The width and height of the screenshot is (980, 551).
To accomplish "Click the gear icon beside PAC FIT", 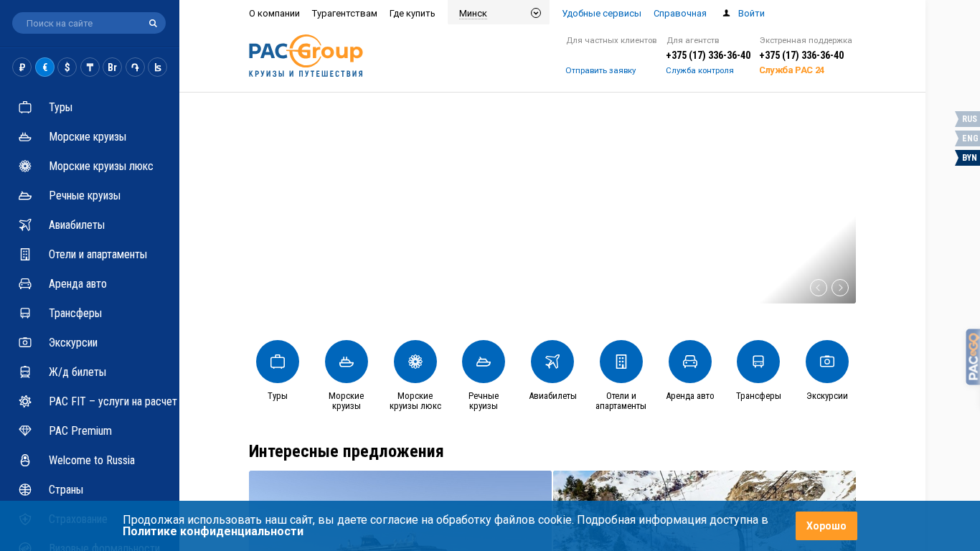I will (25, 401).
